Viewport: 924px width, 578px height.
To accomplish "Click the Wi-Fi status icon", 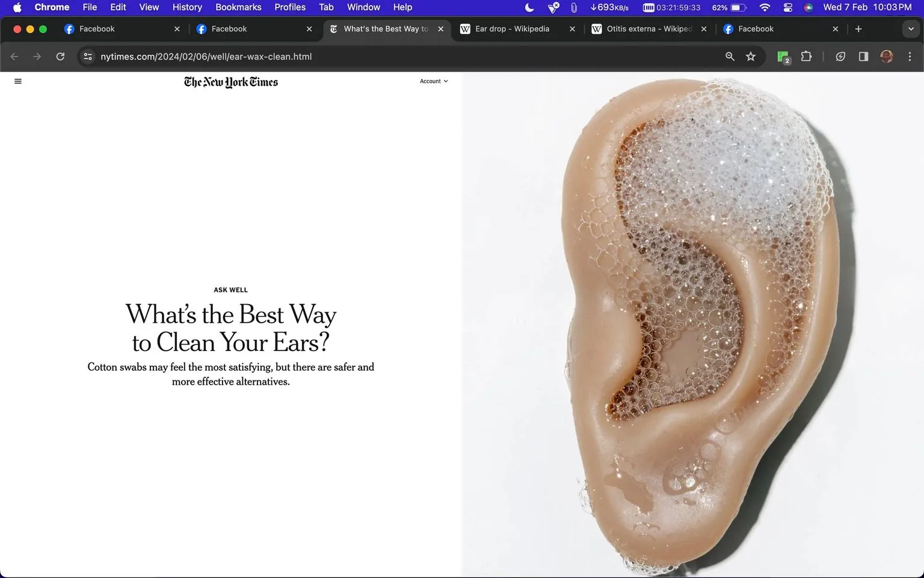I will pyautogui.click(x=764, y=8).
